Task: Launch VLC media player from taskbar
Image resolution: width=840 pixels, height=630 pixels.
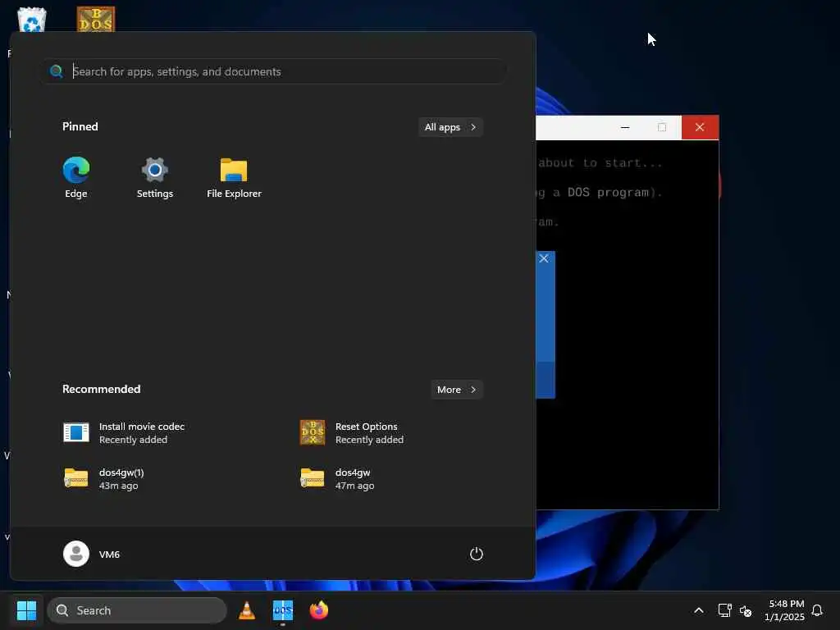Action: (x=247, y=610)
